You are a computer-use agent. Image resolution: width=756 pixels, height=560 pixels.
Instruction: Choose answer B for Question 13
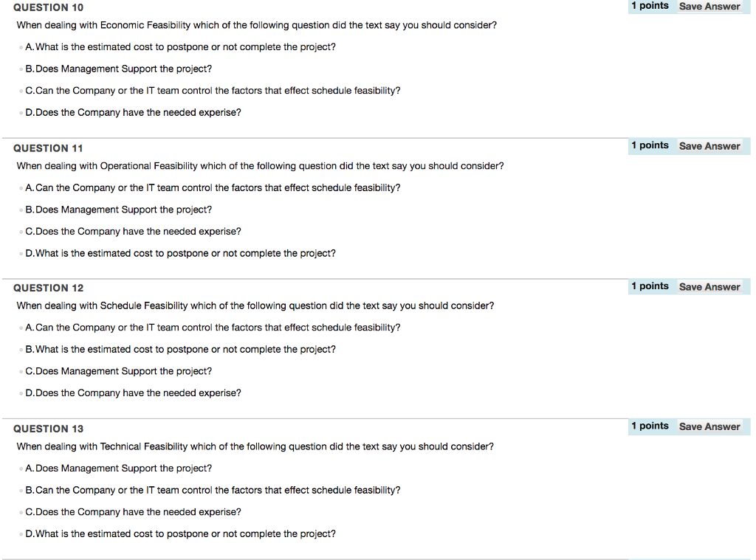[21, 490]
